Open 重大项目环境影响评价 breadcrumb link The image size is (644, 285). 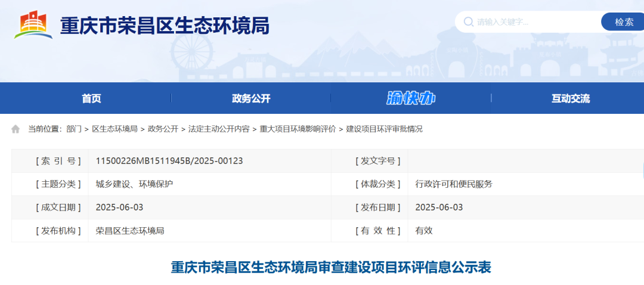(x=298, y=129)
